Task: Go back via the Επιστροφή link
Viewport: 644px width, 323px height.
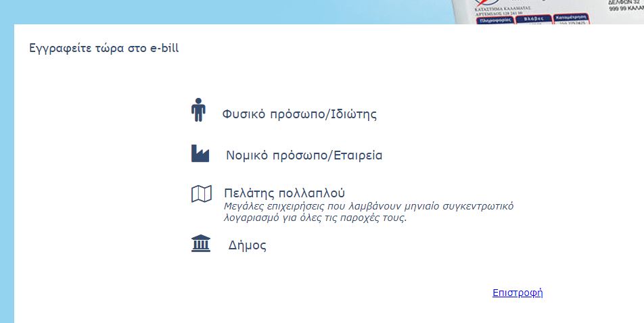Action: [x=517, y=293]
